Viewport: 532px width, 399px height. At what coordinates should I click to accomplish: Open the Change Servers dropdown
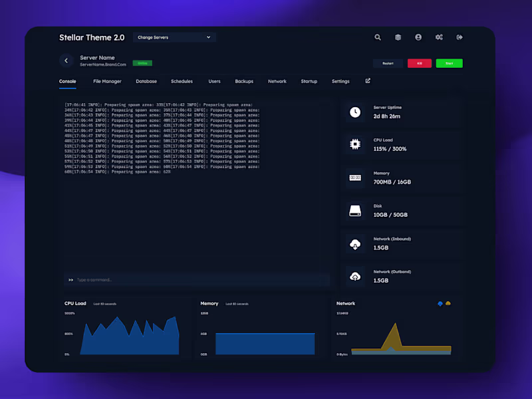point(174,37)
